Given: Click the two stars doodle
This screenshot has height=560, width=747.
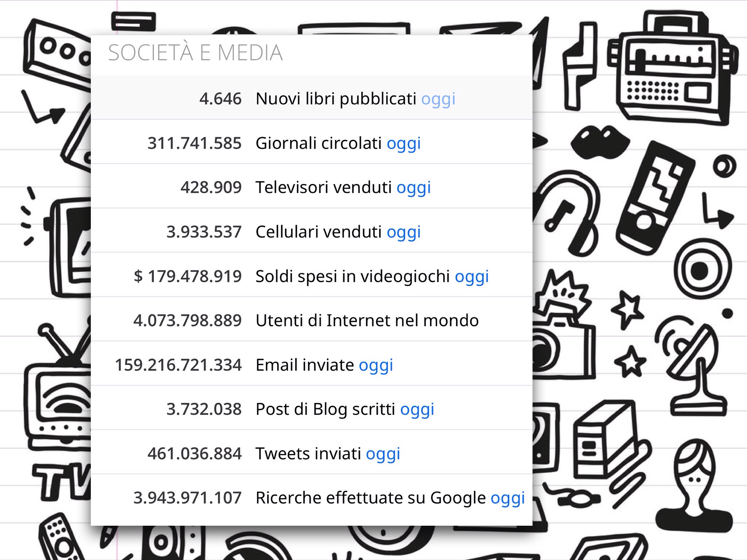Looking at the screenshot, I should coord(628,334).
